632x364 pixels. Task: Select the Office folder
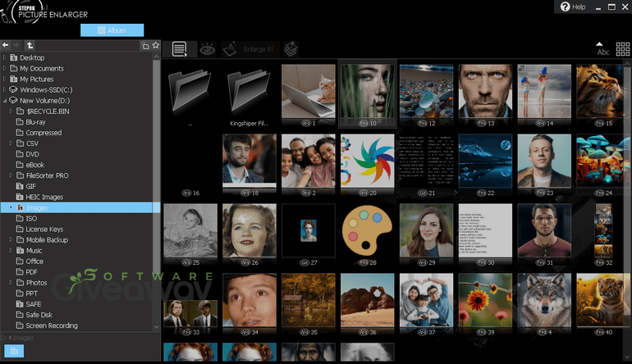click(x=34, y=262)
